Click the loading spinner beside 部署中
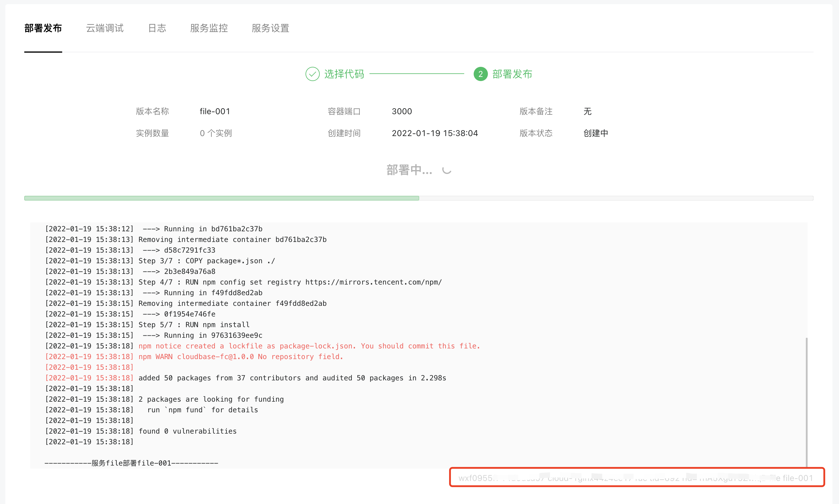Screen dimensions: 839x504 tap(447, 170)
